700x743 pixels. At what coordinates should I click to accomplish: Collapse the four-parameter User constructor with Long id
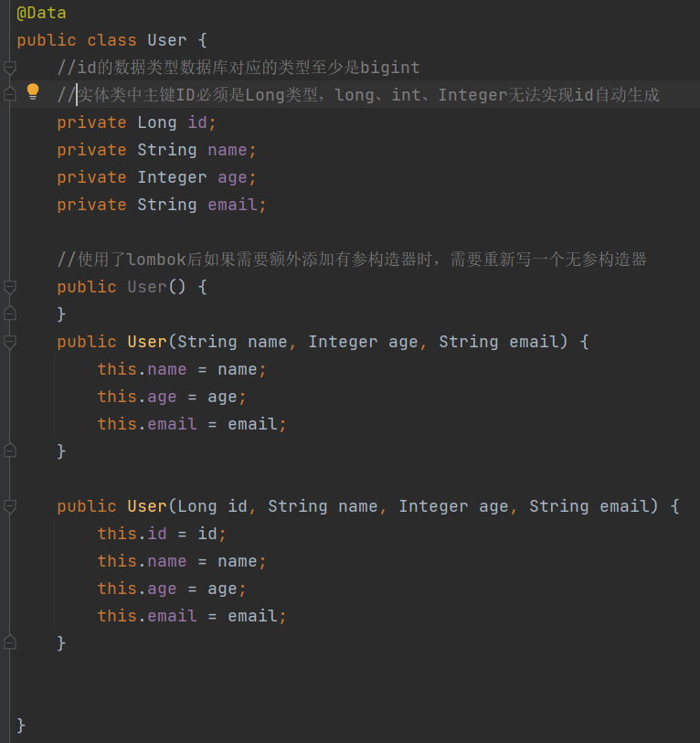tap(10, 506)
